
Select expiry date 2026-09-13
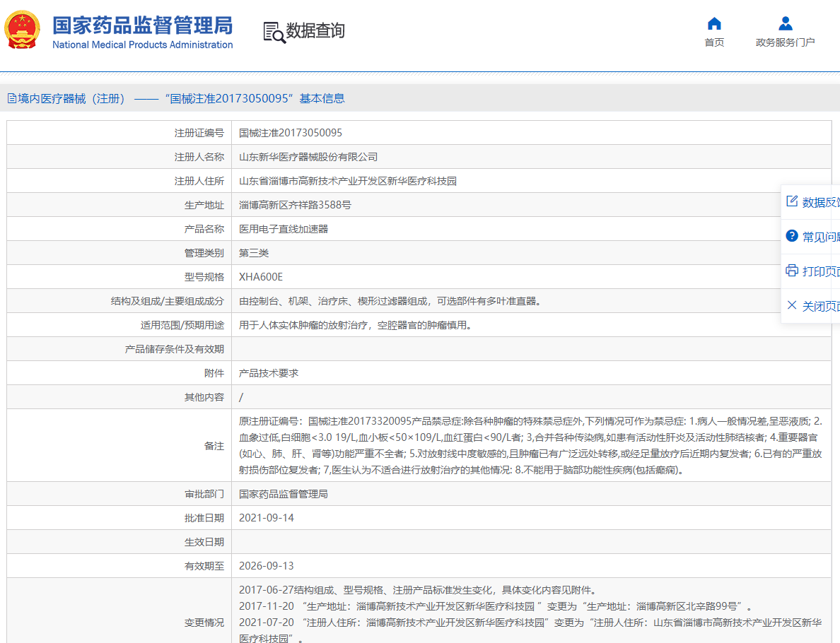267,566
